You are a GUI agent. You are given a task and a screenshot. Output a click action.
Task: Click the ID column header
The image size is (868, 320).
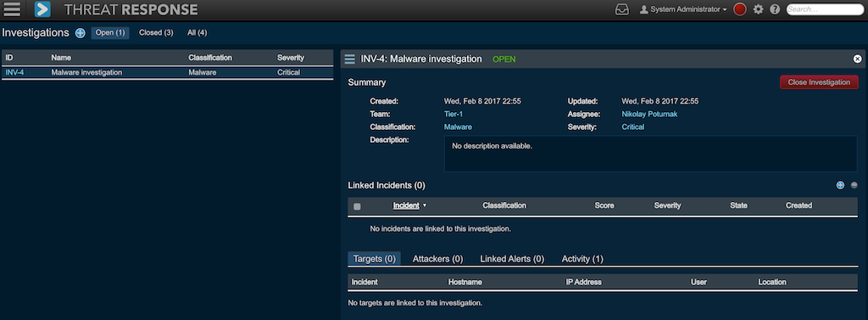coord(8,58)
